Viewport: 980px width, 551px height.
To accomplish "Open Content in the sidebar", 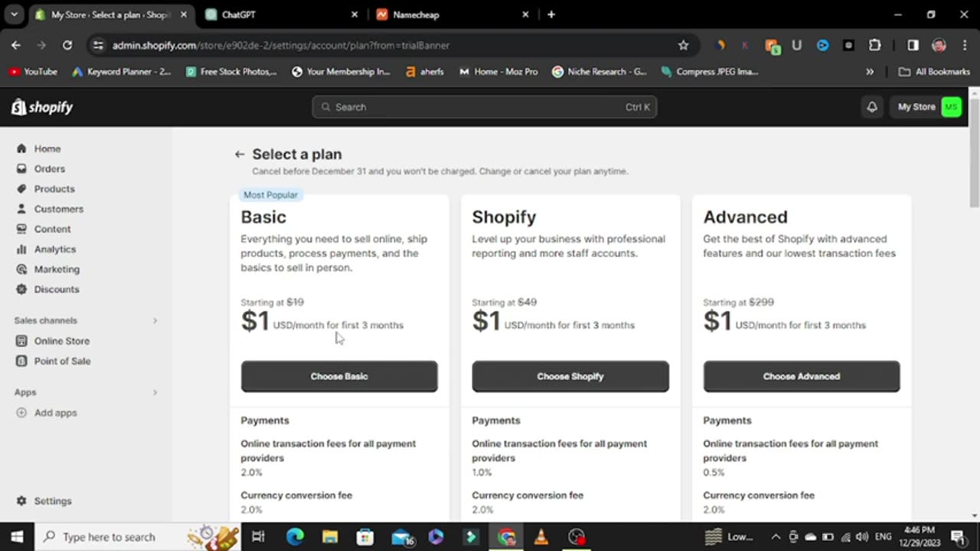I will 52,229.
